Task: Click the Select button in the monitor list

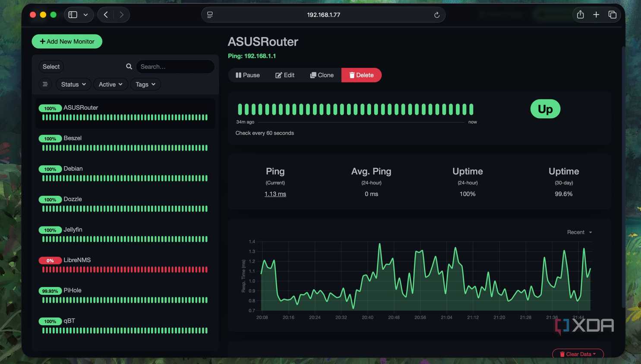Action: coord(51,66)
